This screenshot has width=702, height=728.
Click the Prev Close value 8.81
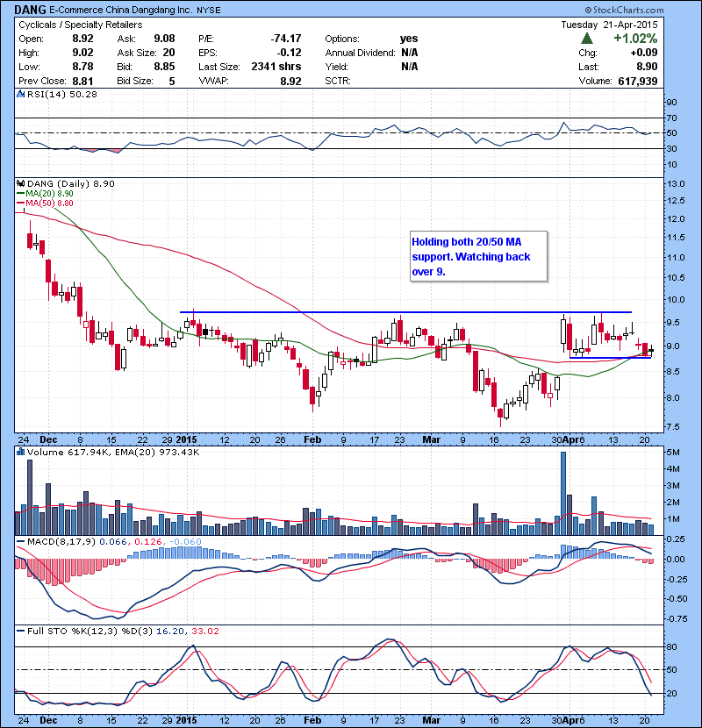[x=82, y=81]
